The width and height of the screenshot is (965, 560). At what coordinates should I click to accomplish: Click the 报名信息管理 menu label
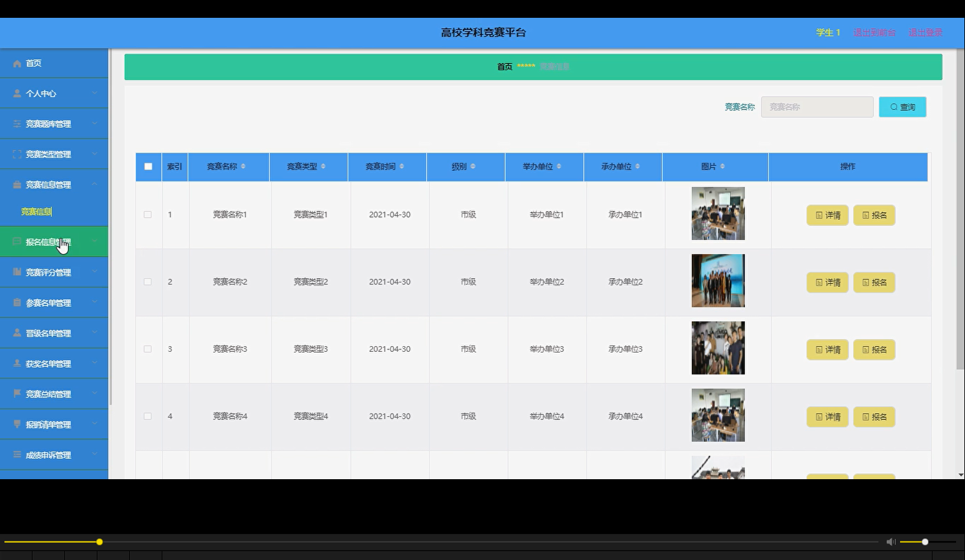coord(48,242)
